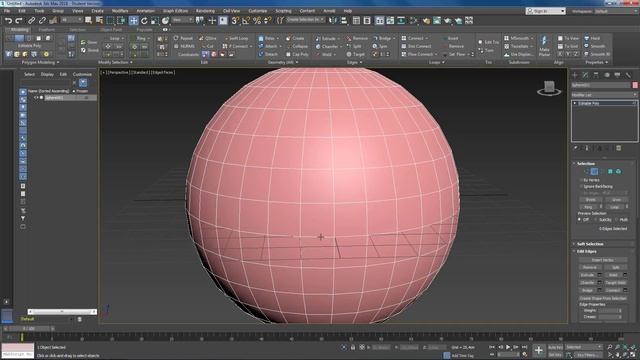The width and height of the screenshot is (640, 360).
Task: Click the Cap Poly ribbon button
Action: (x=297, y=54)
